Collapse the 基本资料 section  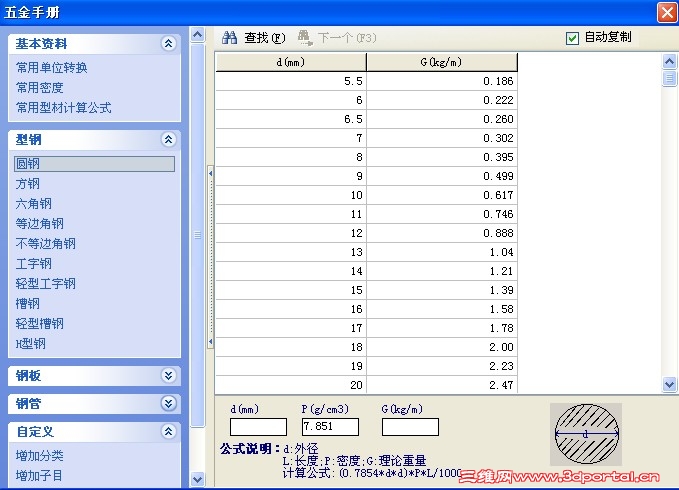(168, 43)
